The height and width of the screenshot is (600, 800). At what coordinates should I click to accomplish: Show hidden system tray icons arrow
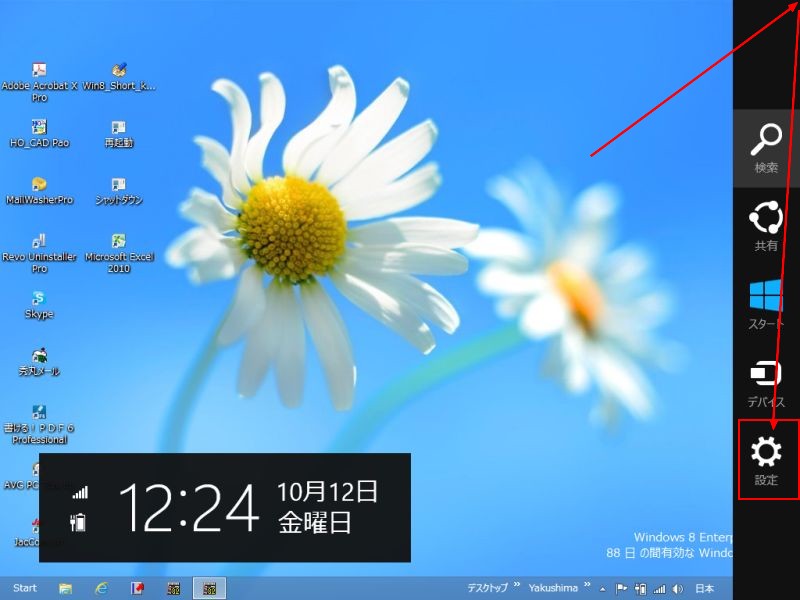(x=604, y=588)
